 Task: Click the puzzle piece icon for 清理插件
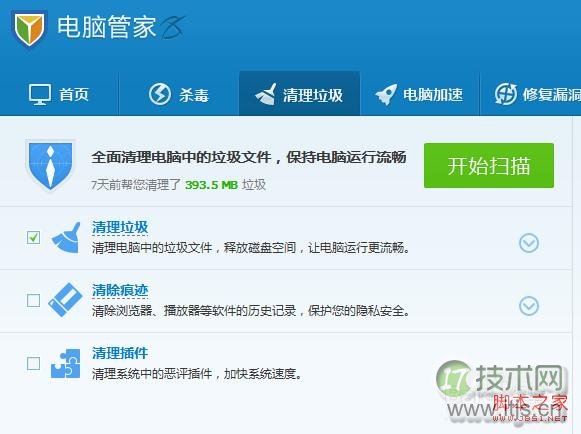[x=66, y=363]
